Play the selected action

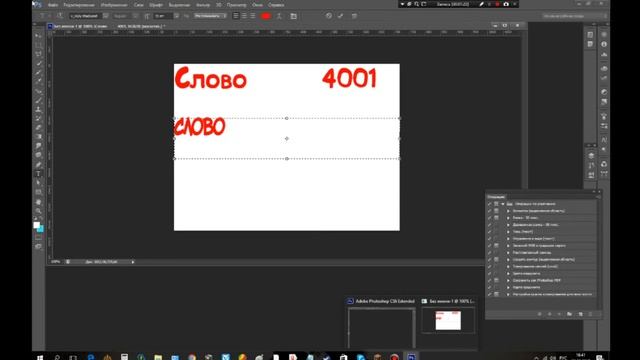click(560, 314)
